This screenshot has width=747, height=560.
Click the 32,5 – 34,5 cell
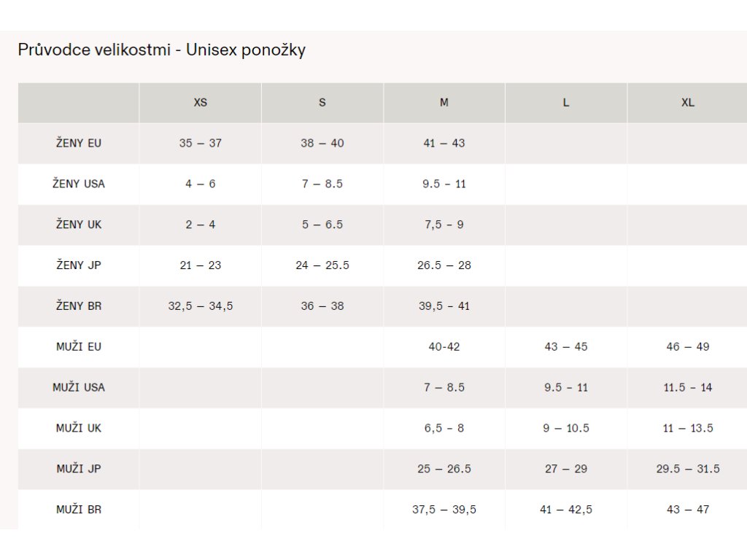[200, 306]
